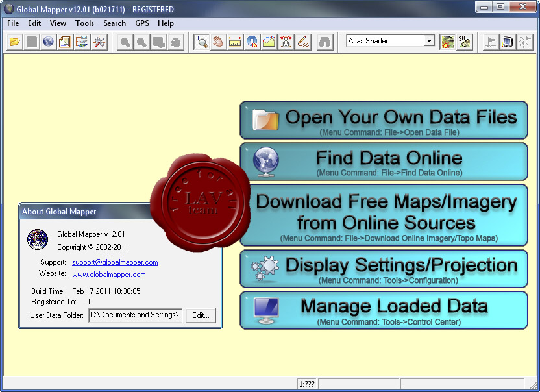Click the User Data Folder path field
The height and width of the screenshot is (392, 540).
coord(136,315)
